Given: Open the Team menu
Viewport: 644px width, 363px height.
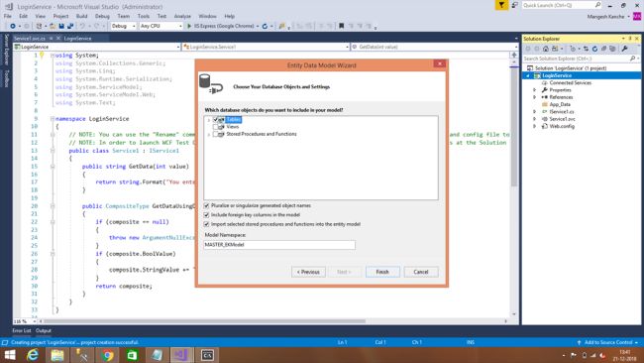Looking at the screenshot, I should [x=123, y=16].
